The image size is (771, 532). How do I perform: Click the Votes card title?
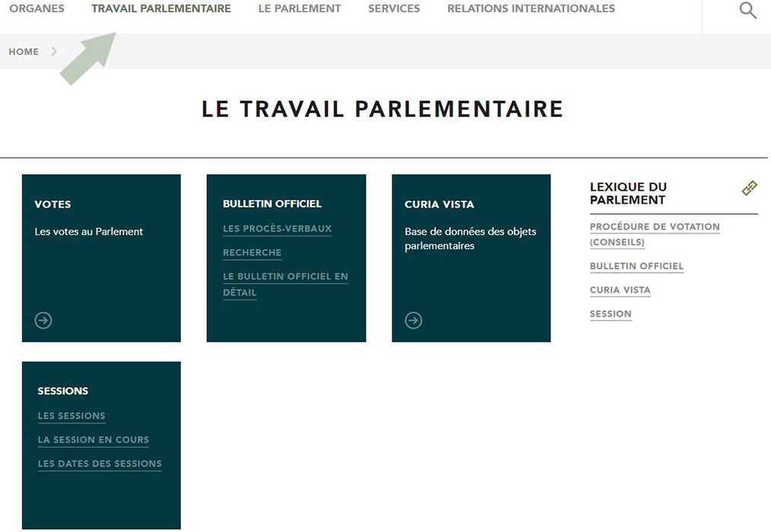click(52, 204)
